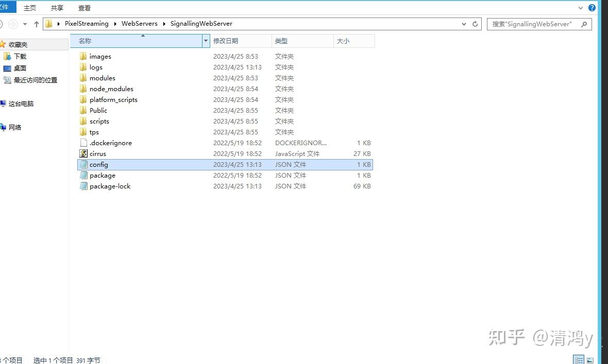Image resolution: width=608 pixels, height=364 pixels.
Task: Expand arrow after PixelStreaming in breadcrumb
Action: tap(115, 24)
